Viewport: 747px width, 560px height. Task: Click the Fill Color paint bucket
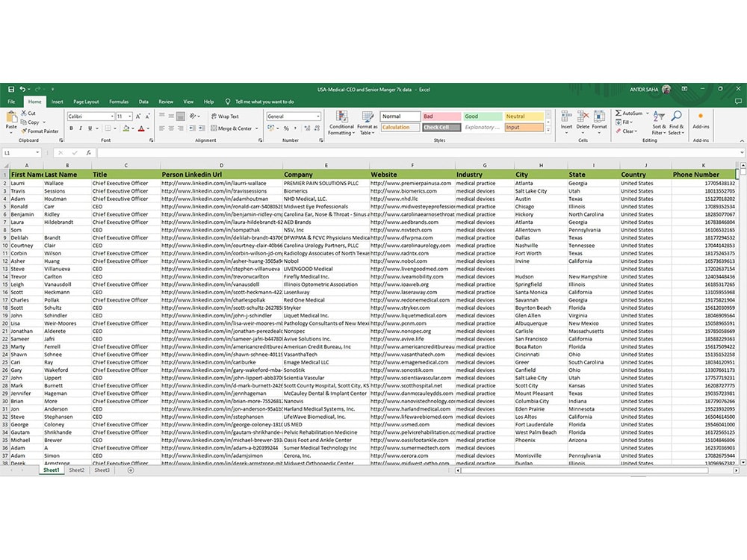pyautogui.click(x=125, y=128)
